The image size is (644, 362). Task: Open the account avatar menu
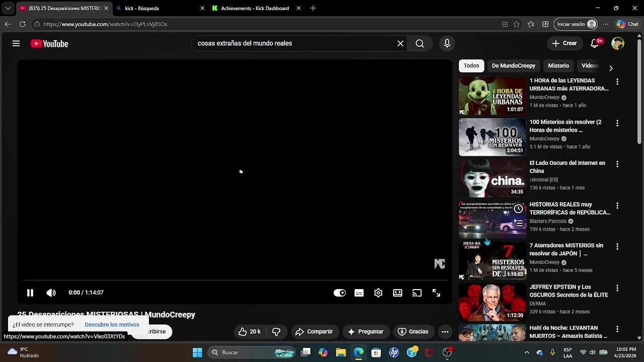[618, 44]
